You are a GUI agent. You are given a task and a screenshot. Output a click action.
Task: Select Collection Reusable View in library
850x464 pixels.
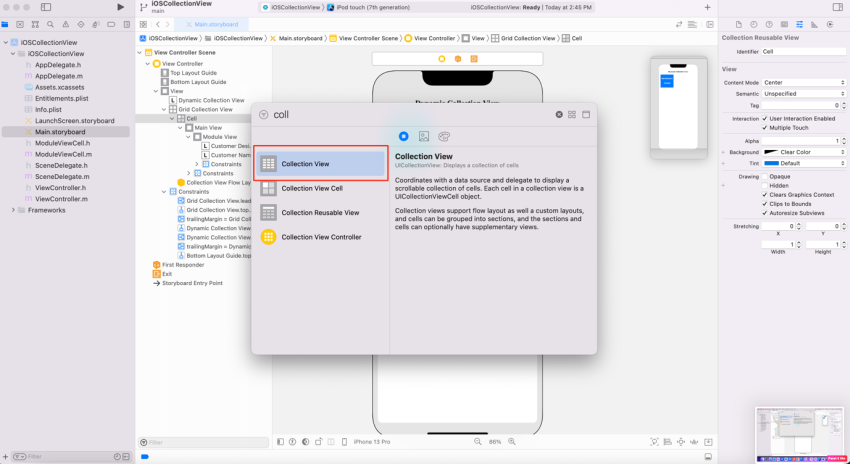[x=321, y=212]
